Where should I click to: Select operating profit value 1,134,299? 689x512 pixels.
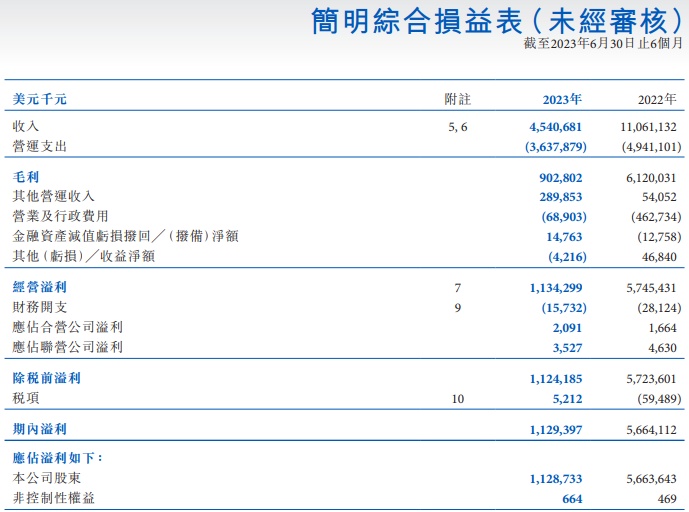coord(556,288)
